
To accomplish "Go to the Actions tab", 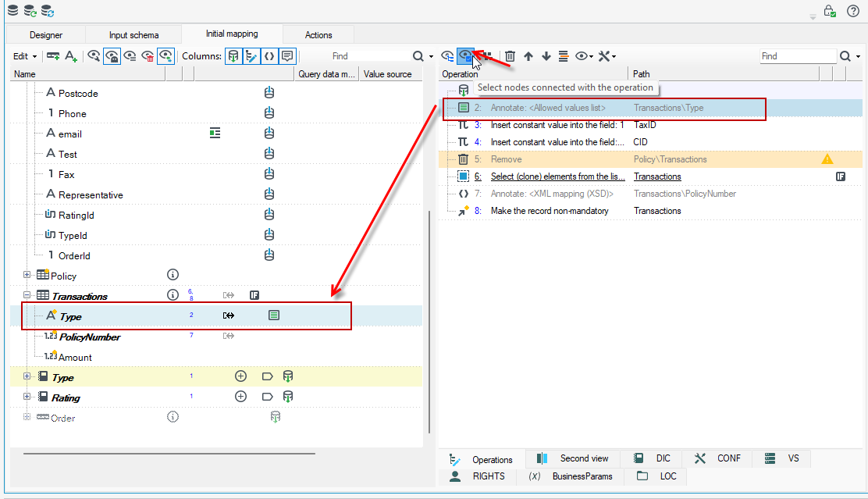I will [x=318, y=35].
